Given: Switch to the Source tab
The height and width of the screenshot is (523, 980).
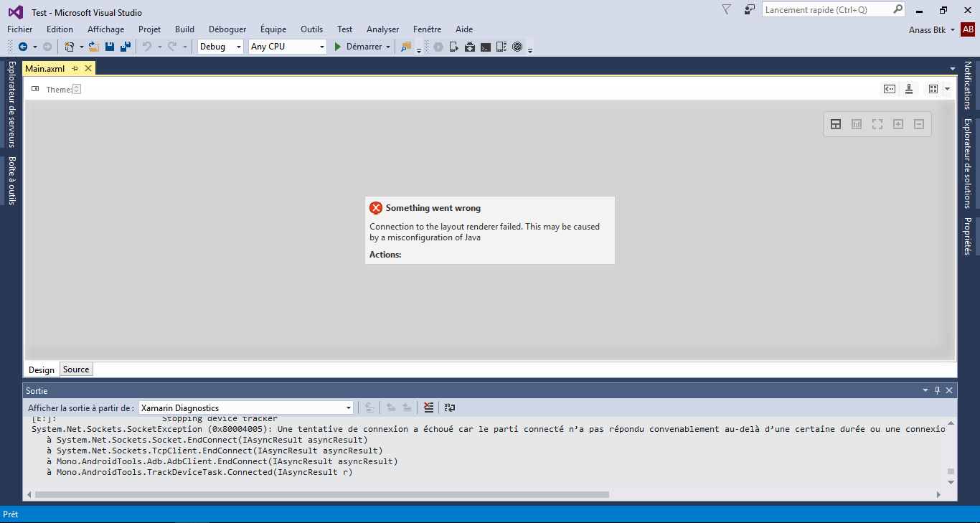Looking at the screenshot, I should pos(76,369).
